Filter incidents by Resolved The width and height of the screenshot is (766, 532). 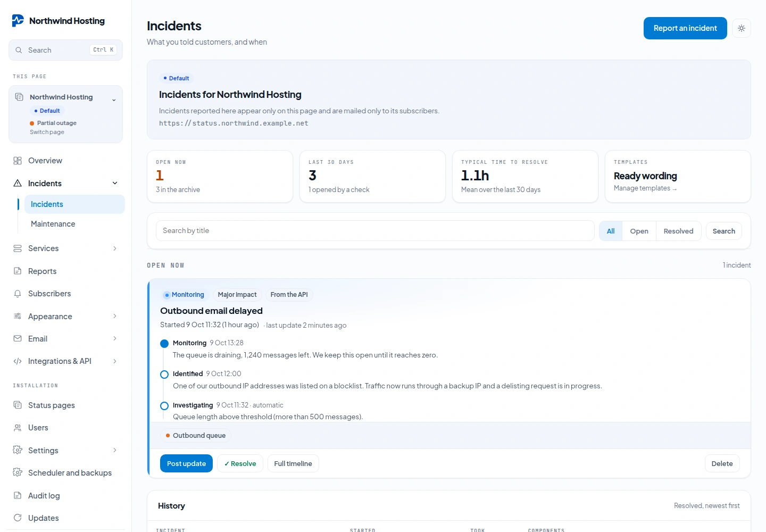pyautogui.click(x=679, y=231)
